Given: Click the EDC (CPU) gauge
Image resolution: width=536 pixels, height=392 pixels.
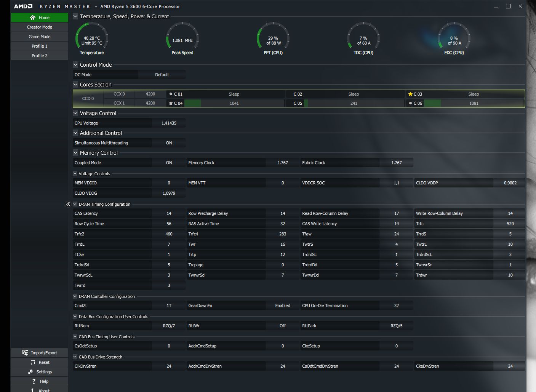Looking at the screenshot, I should coord(454,39).
